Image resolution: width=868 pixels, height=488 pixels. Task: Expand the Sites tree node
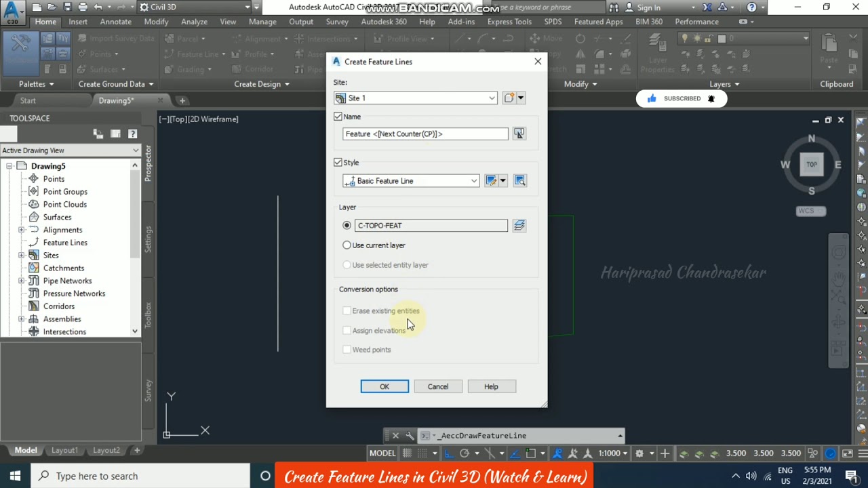coord(21,256)
